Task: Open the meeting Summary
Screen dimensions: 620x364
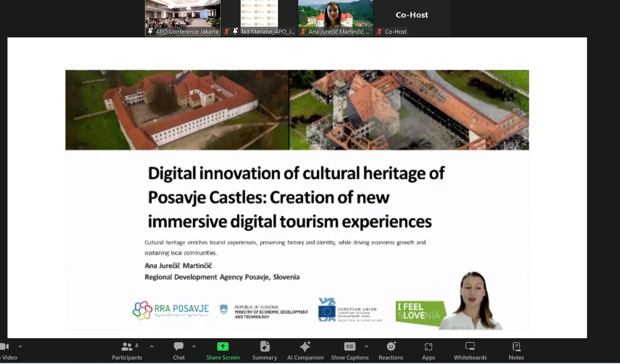Action: tap(264, 351)
